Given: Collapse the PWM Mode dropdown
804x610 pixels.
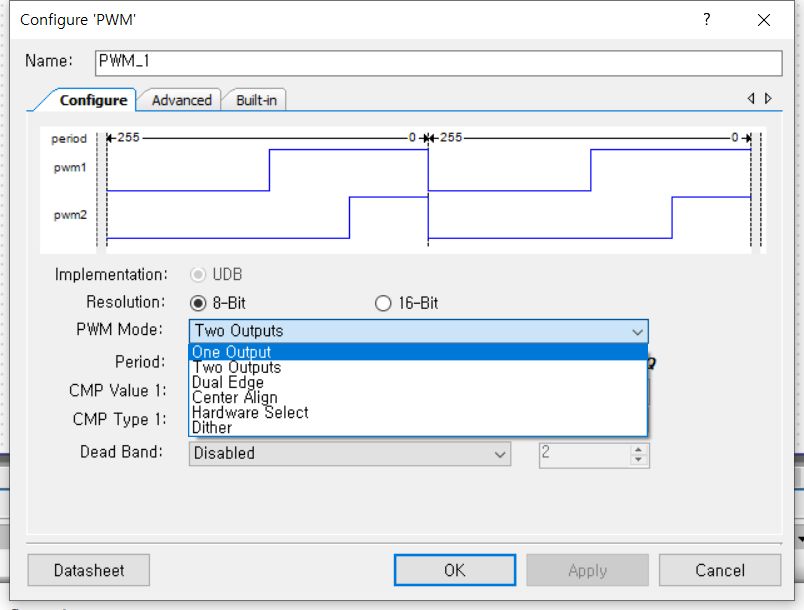Looking at the screenshot, I should click(x=637, y=332).
